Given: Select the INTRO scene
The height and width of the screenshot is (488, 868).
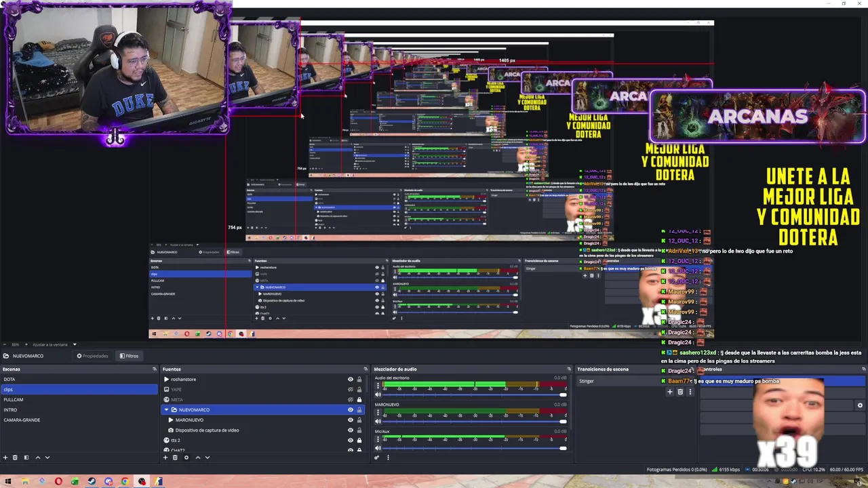Looking at the screenshot, I should coord(79,410).
